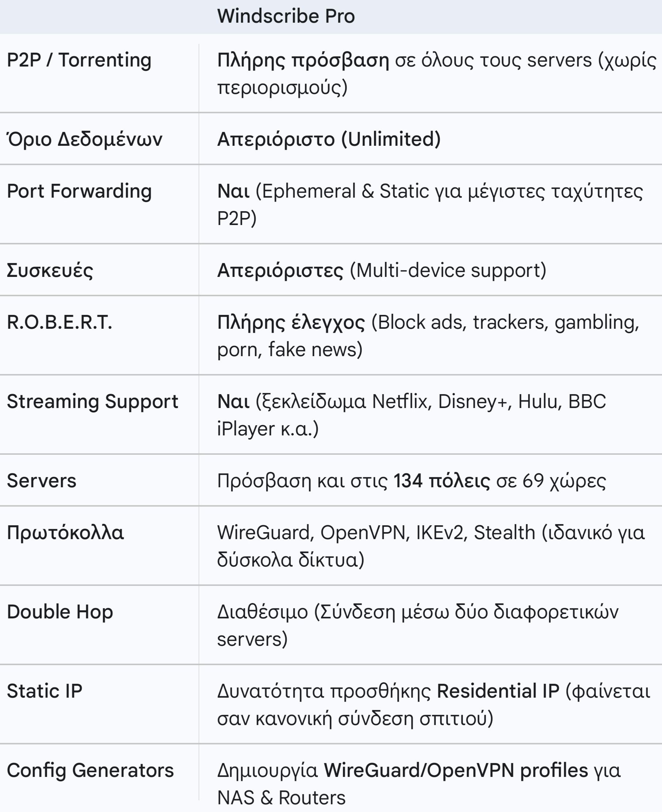Click the Πρωτόκολλα row label
This screenshot has width=662, height=812.
(x=65, y=533)
